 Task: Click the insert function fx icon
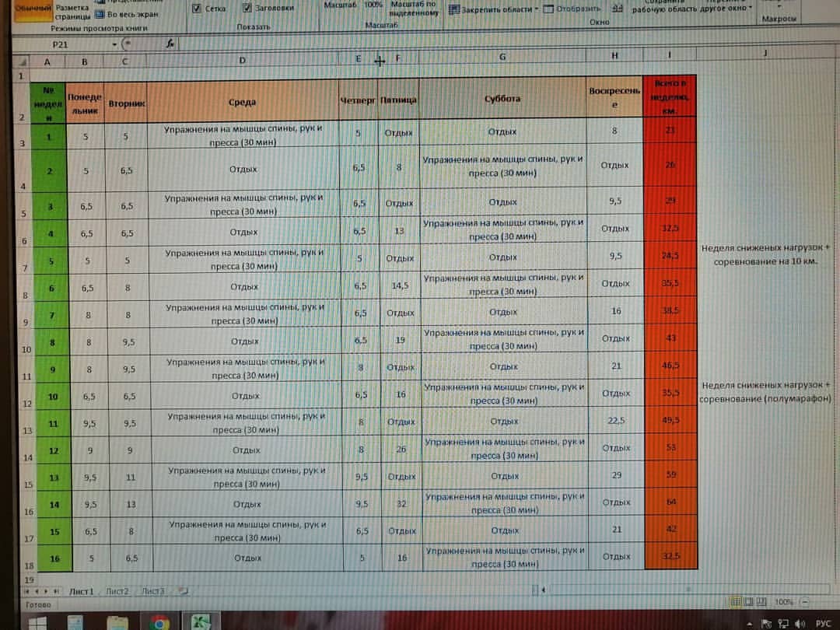click(x=170, y=44)
